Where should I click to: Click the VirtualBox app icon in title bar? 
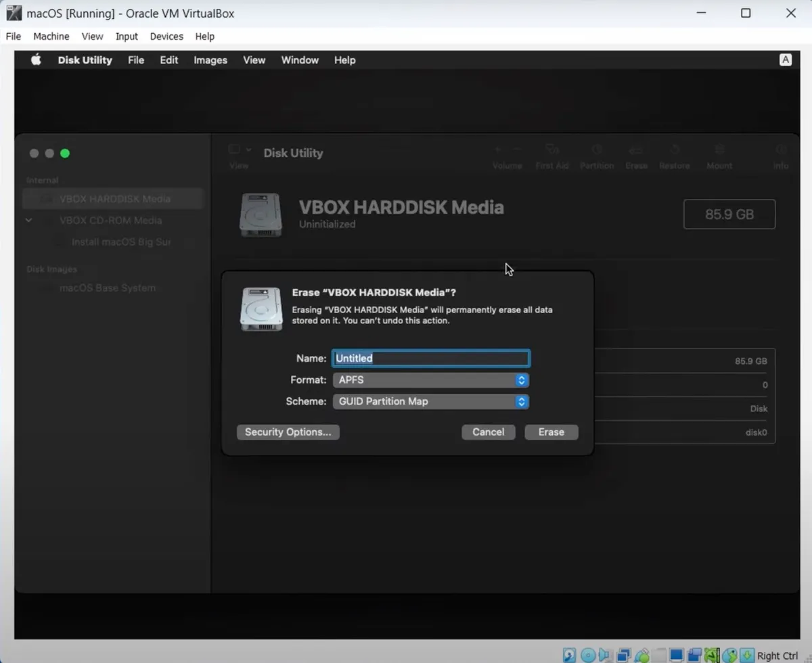[x=14, y=13]
